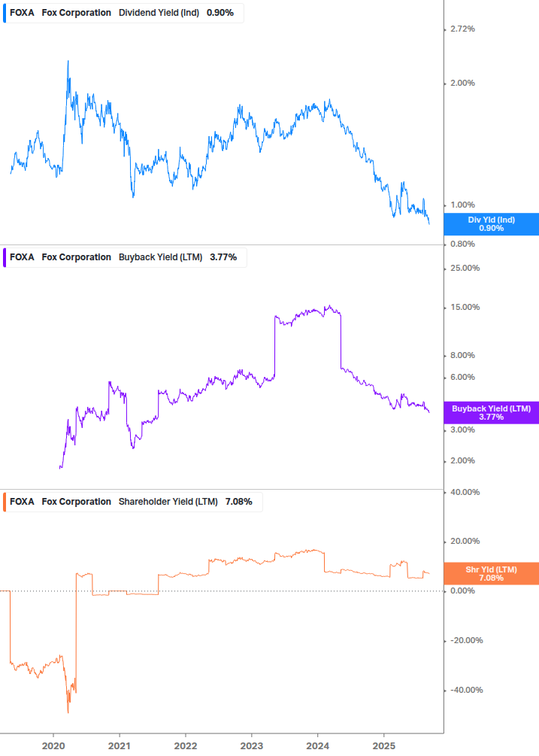Click the 7.08% value in bottom legend
Screen dimensions: 539x756
(x=239, y=502)
